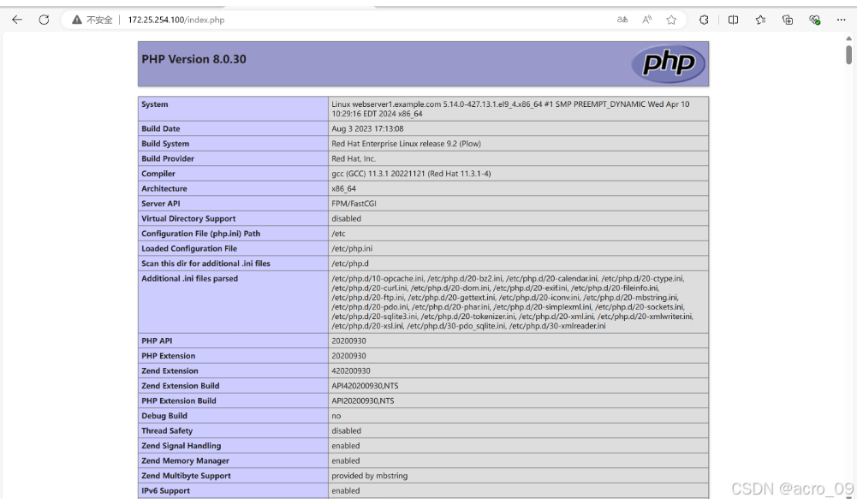Click the 'x86_64' architecture value
This screenshot has width=857, height=504.
point(344,189)
